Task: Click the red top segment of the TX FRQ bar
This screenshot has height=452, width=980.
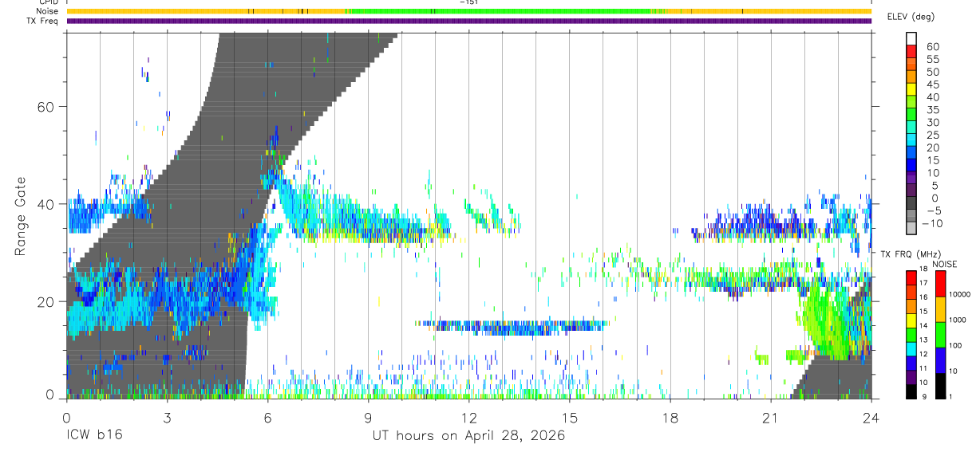Action: 911,277
